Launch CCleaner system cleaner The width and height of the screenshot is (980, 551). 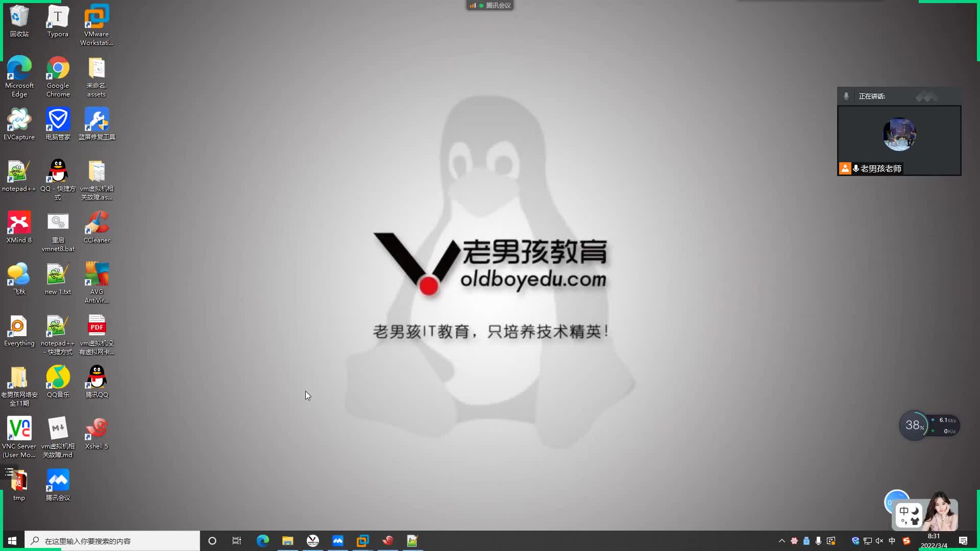coord(96,227)
